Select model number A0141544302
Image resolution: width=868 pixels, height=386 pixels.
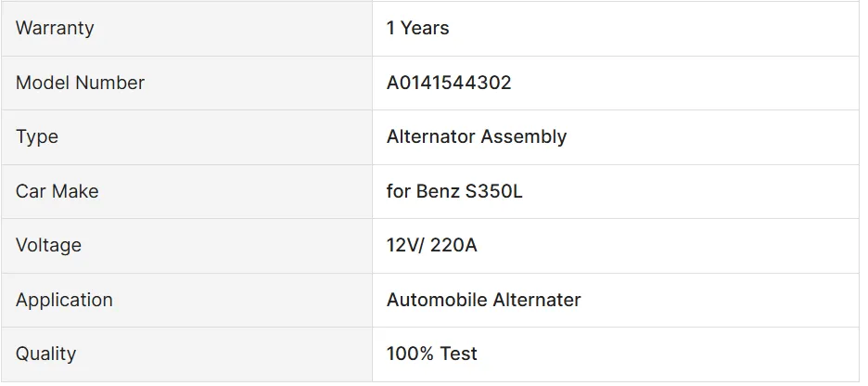point(449,83)
